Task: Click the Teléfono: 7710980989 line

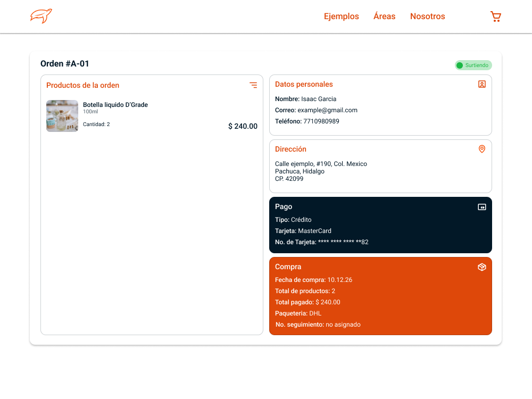Action: pyautogui.click(x=307, y=121)
